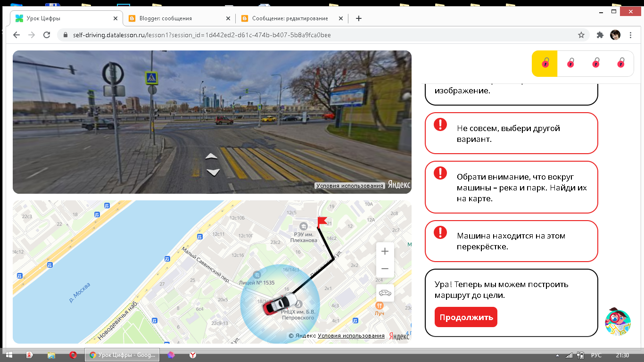
Task: Click the Урок Цифры Chrome taskbar button
Action: [122, 355]
